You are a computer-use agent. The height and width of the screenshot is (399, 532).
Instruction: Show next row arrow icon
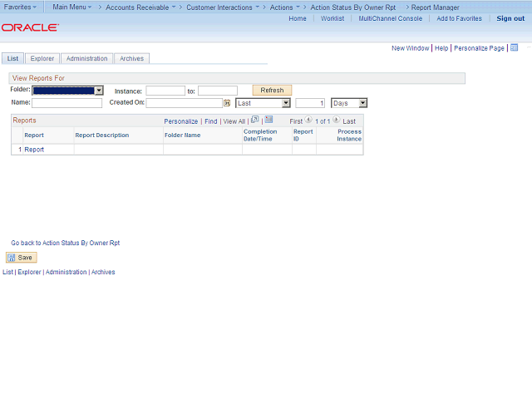click(x=336, y=120)
